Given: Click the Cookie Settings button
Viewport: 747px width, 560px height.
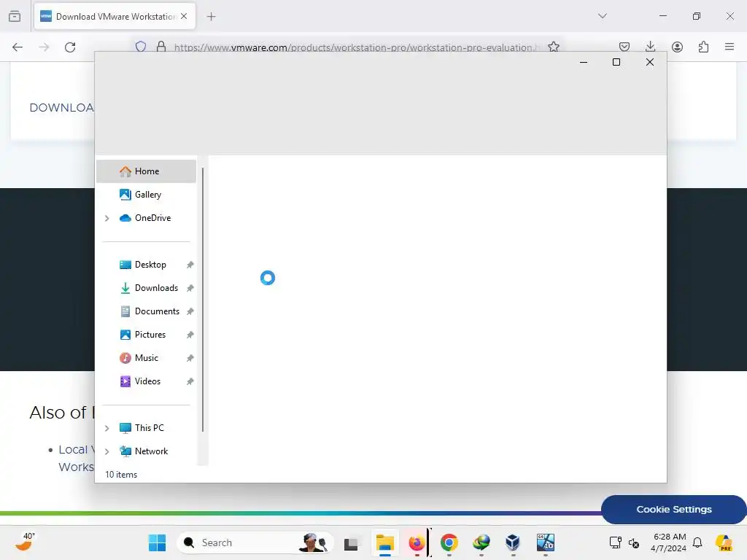Looking at the screenshot, I should point(673,510).
